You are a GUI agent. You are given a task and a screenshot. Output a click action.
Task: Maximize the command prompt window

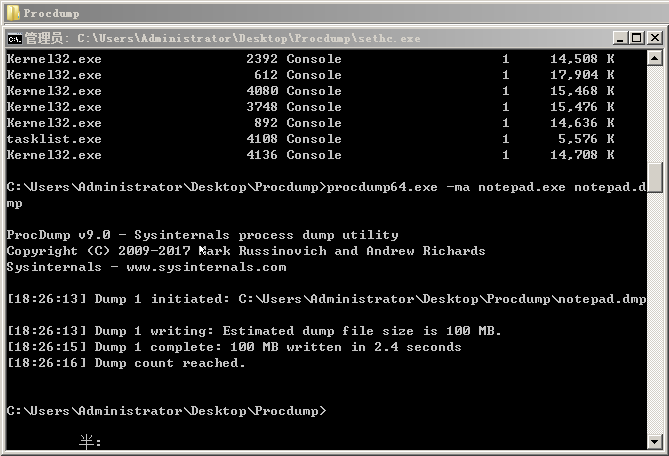pyautogui.click(x=637, y=38)
